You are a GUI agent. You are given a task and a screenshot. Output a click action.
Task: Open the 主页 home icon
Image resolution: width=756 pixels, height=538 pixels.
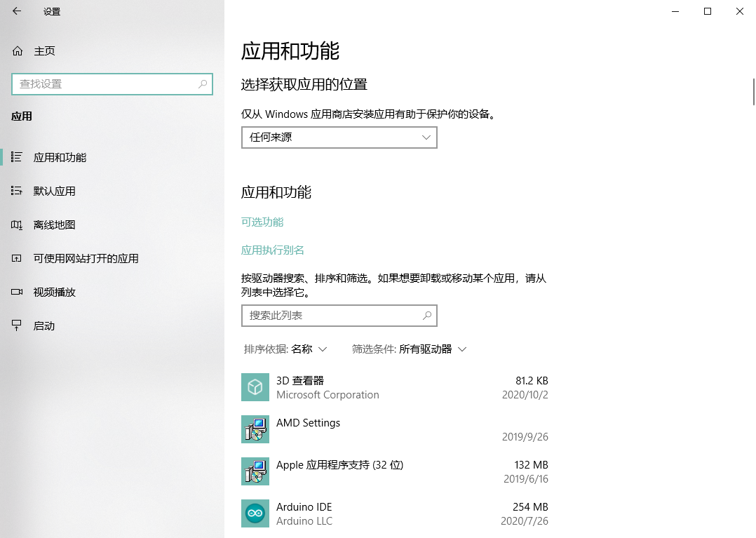(x=18, y=51)
